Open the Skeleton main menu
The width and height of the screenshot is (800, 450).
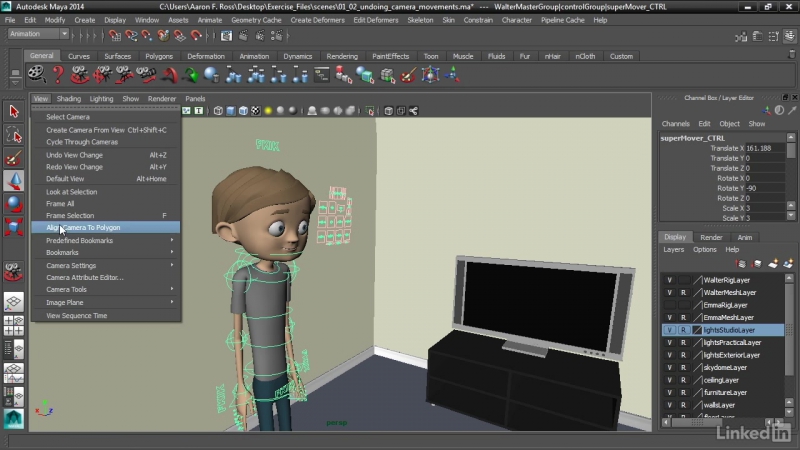point(420,20)
